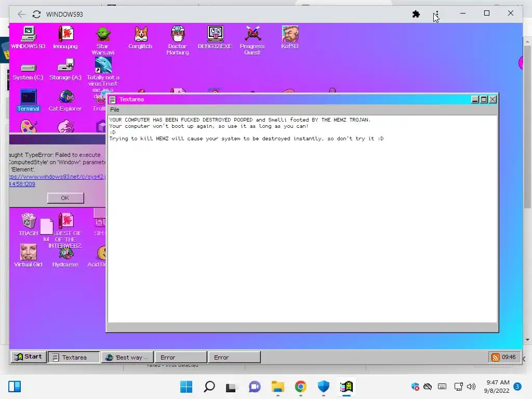
Task: Open the Virtual Girl icon
Action: pos(28,256)
